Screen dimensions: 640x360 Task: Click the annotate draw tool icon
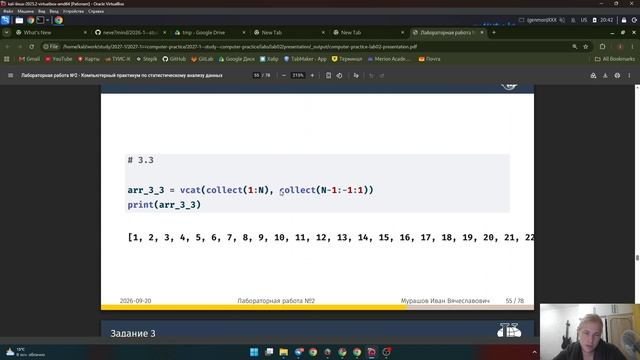(x=356, y=76)
